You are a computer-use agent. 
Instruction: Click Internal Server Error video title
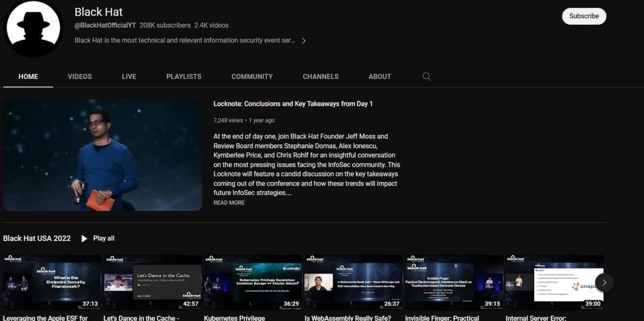(x=536, y=318)
